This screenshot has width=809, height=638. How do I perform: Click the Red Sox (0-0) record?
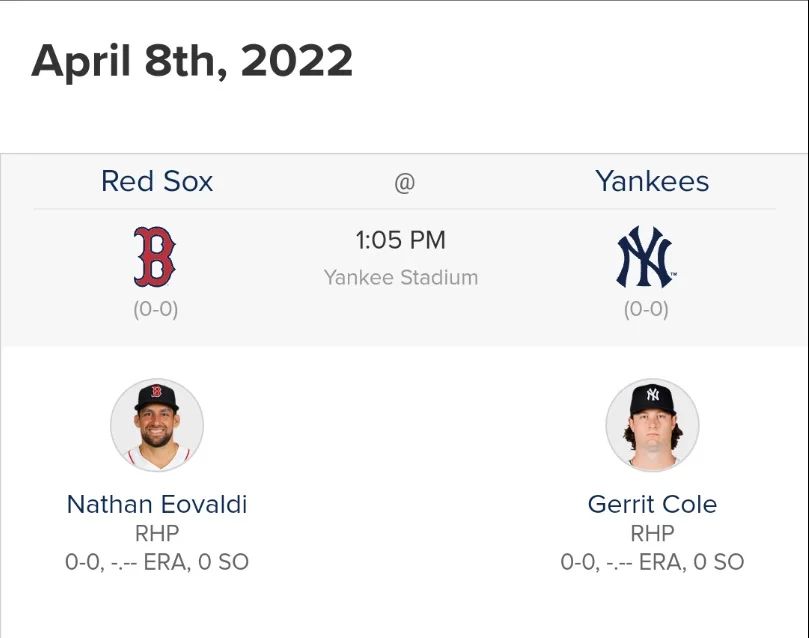[x=156, y=309]
